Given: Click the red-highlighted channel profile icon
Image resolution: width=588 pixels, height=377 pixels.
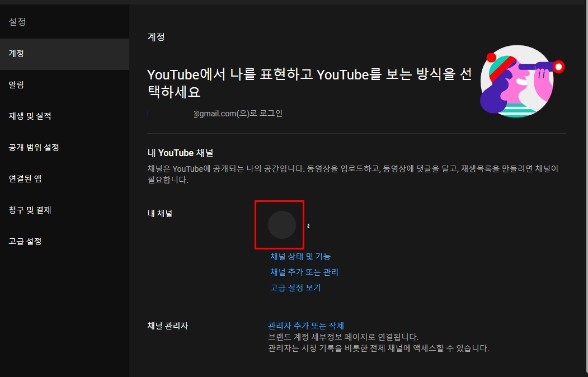Looking at the screenshot, I should (280, 225).
